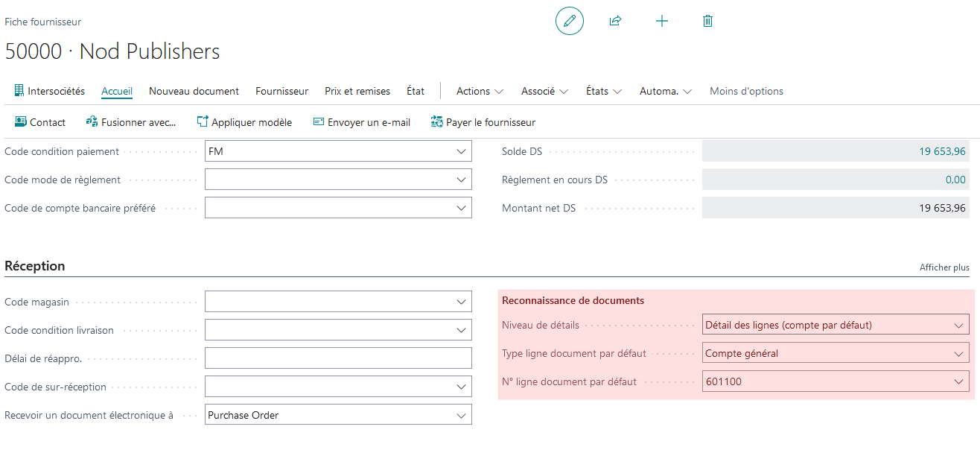This screenshot has height=450, width=980.
Task: Click Appliquer modèle label
Action: [x=252, y=122]
